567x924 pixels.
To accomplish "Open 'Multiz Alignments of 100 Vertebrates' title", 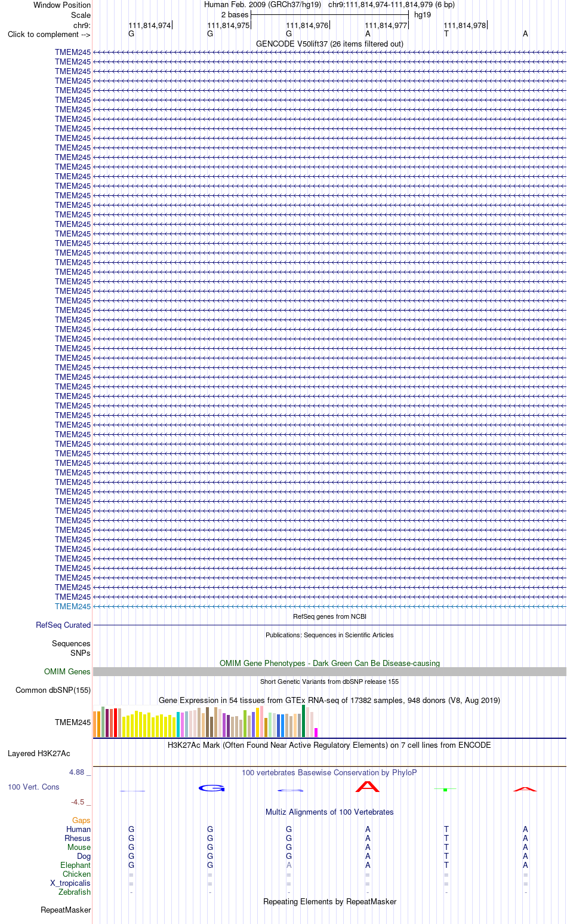I will (x=329, y=812).
